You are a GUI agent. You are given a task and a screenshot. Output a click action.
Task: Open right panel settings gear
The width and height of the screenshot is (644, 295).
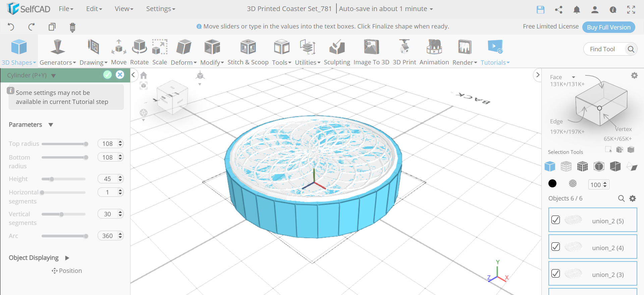coord(634,76)
